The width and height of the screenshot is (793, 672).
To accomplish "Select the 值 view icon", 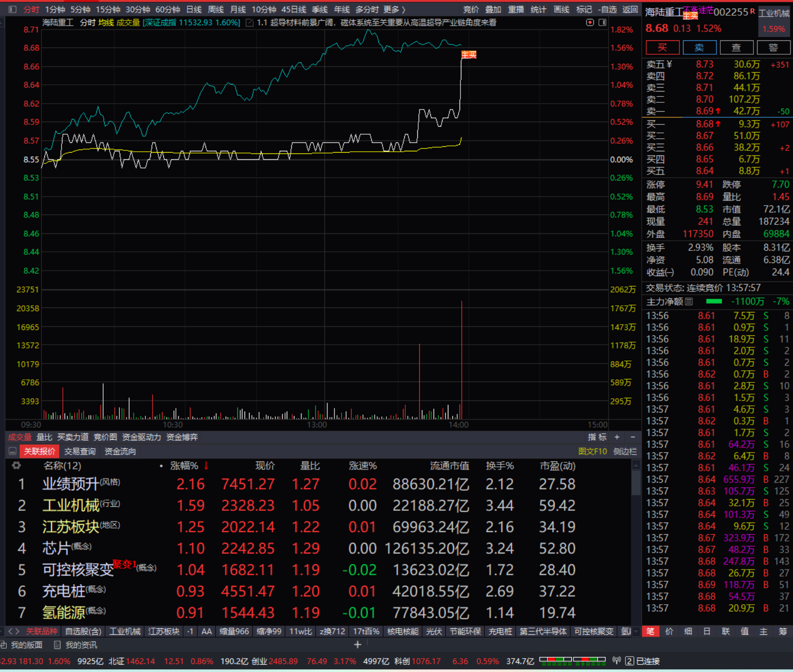I will pyautogui.click(x=745, y=631).
